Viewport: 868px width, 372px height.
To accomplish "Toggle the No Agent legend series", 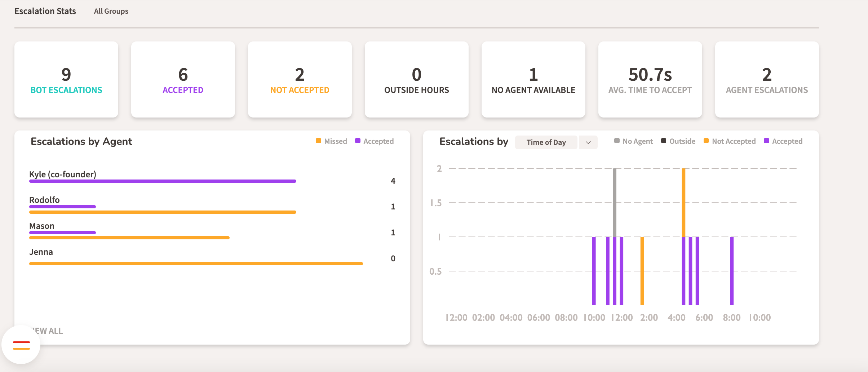I will (x=633, y=141).
